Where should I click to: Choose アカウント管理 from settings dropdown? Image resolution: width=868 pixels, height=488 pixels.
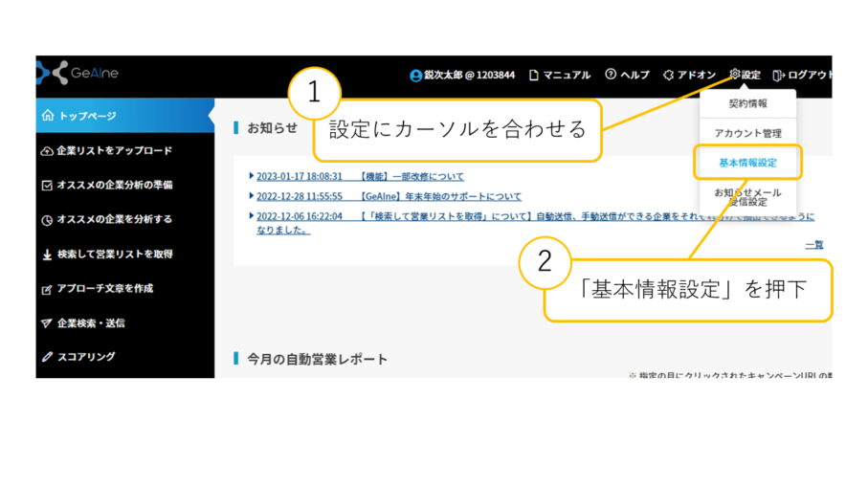pyautogui.click(x=747, y=133)
